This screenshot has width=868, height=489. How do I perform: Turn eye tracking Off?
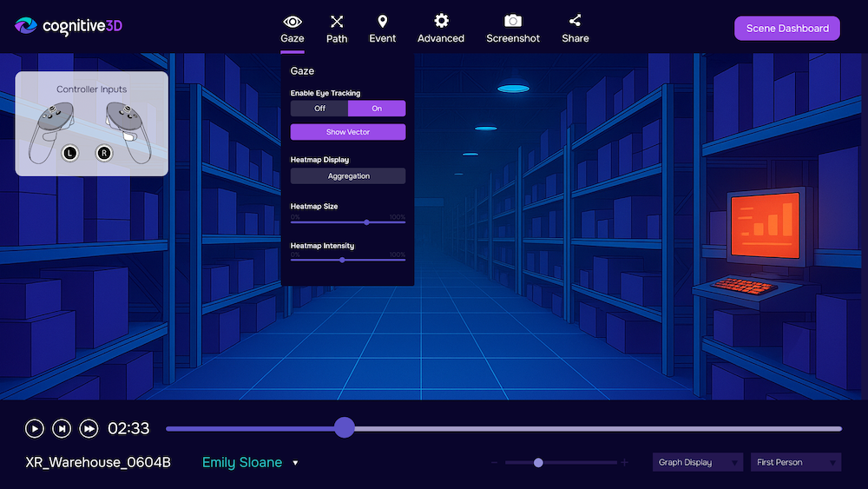[x=319, y=109]
